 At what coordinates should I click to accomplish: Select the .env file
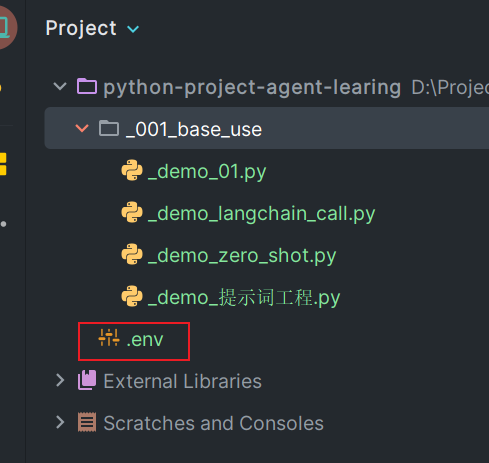pyautogui.click(x=145, y=340)
